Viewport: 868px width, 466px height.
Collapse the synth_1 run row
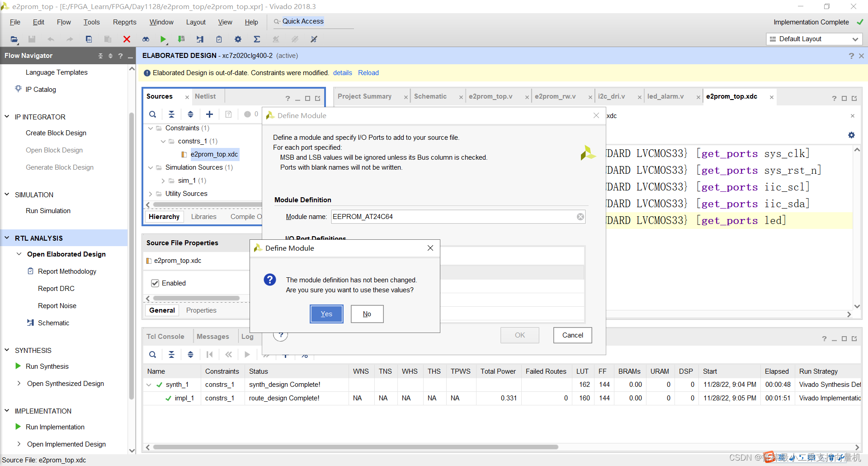pos(149,385)
